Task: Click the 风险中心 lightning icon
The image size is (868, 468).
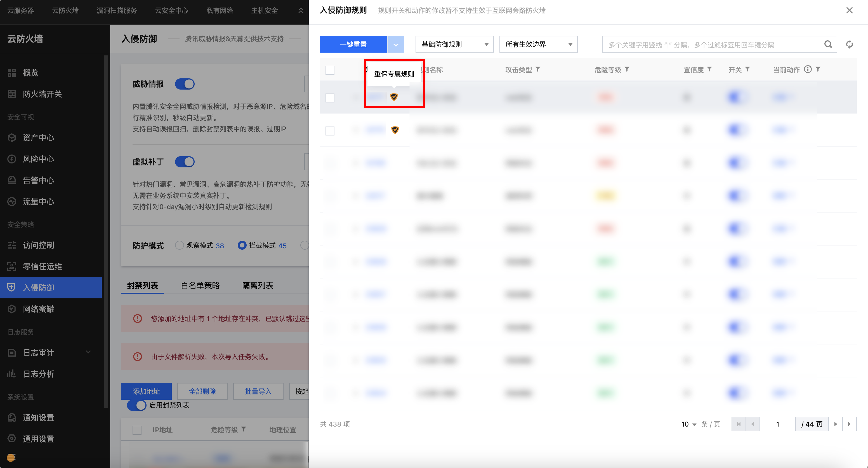Action: point(12,159)
